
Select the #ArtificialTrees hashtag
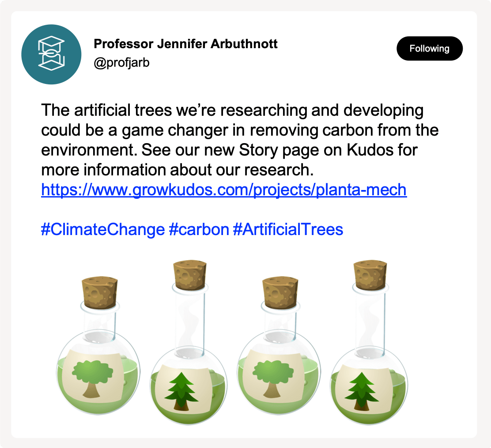pos(288,229)
